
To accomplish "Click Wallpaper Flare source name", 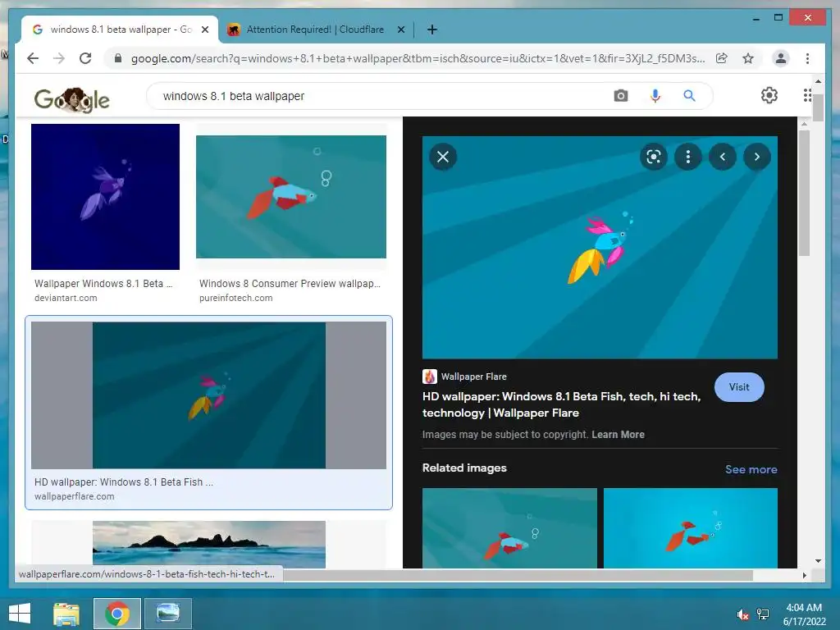I will [473, 377].
